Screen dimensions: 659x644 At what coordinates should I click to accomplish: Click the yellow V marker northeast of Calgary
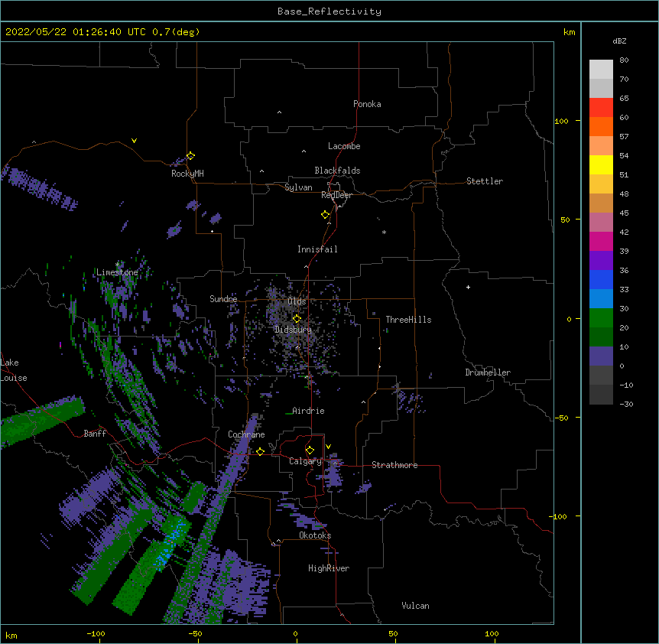pos(328,447)
